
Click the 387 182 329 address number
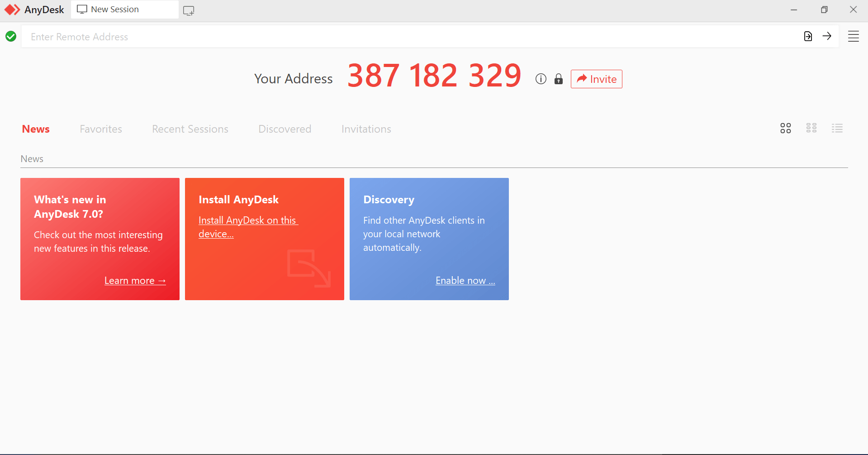click(434, 76)
